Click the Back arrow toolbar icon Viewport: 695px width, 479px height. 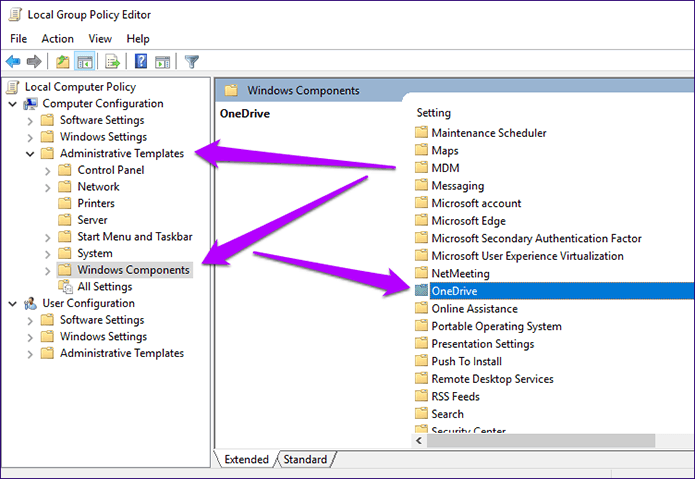coord(13,61)
